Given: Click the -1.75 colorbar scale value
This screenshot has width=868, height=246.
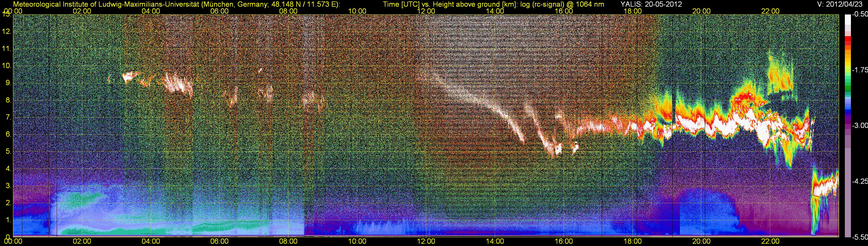Looking at the screenshot, I should (860, 70).
